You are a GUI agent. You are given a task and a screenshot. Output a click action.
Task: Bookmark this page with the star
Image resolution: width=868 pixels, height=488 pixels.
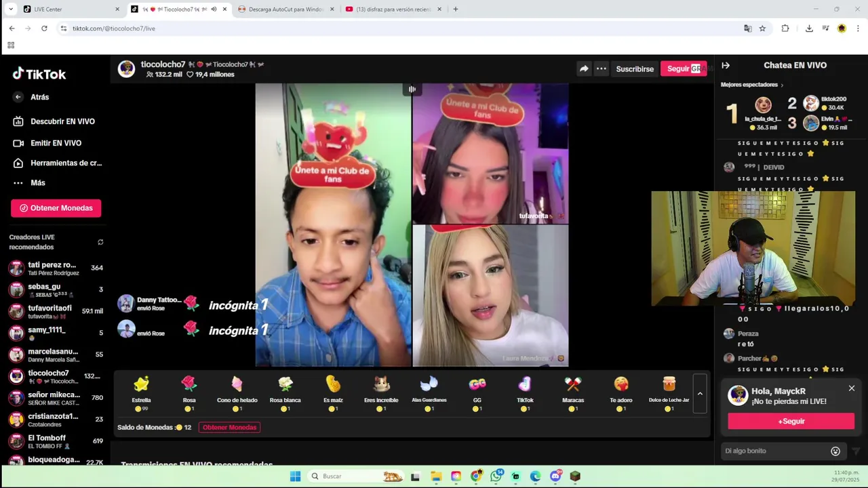(762, 28)
